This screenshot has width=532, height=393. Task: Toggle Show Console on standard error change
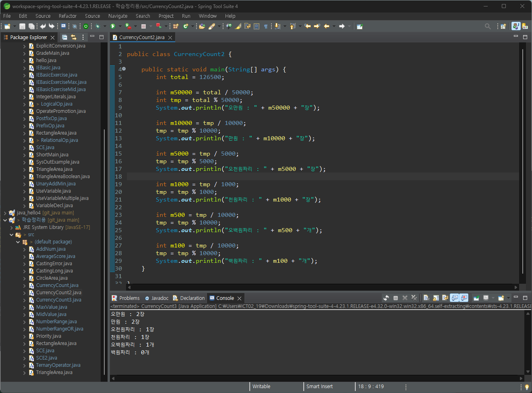click(464, 298)
